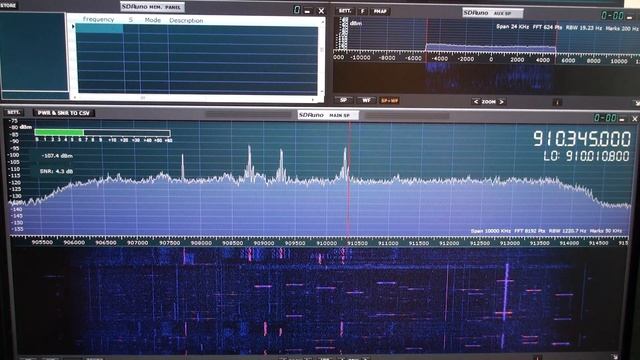Minimize the Memory Panel window
Viewport: 640px width, 360px height.
[307, 11]
